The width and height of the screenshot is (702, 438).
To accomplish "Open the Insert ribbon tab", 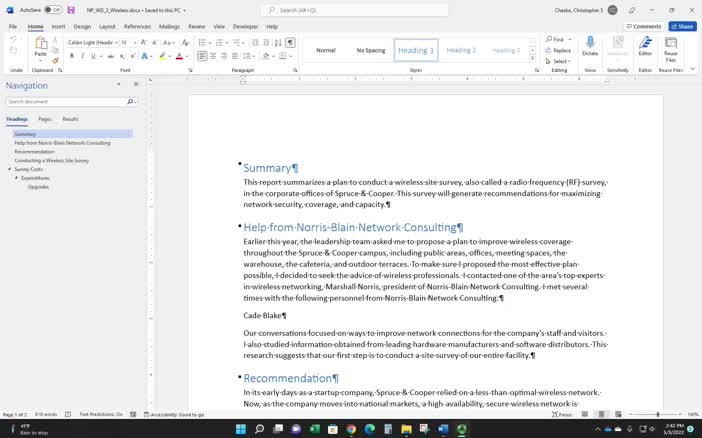I will pyautogui.click(x=58, y=26).
